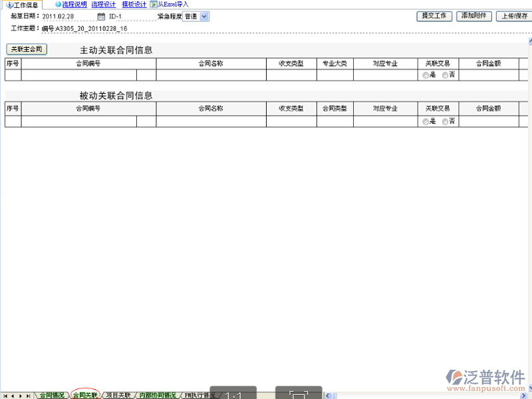Click the blue help icon beside 流程说明
Screen dimensions: 532x399
[58, 4]
